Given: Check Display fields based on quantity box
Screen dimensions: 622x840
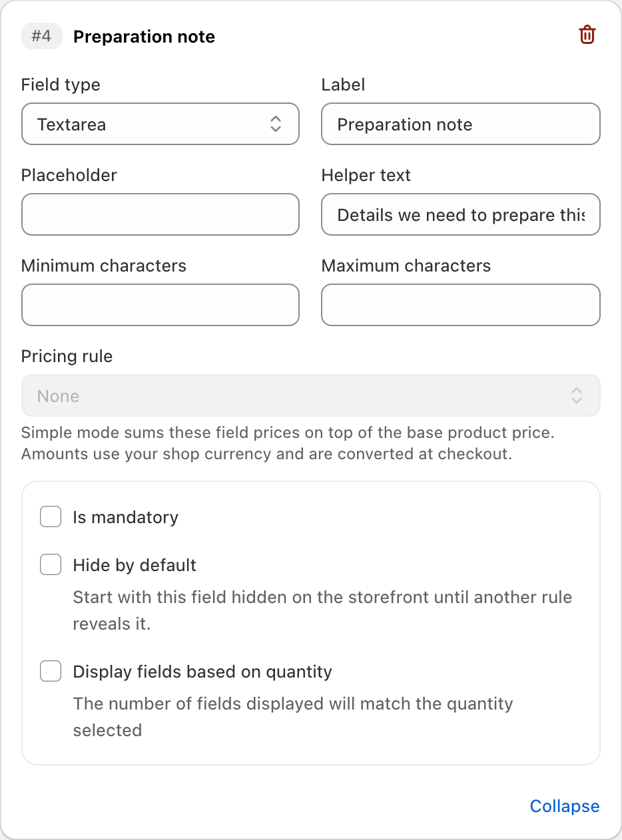Looking at the screenshot, I should [x=51, y=672].
